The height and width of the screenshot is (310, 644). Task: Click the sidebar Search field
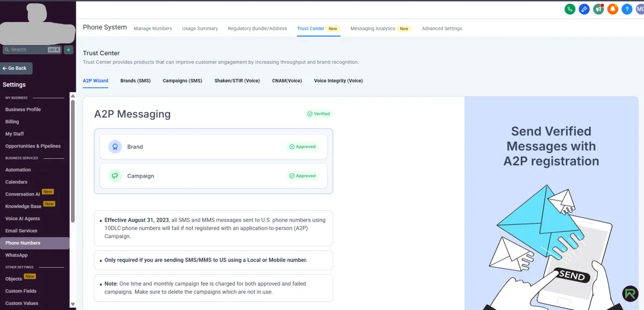tap(32, 50)
